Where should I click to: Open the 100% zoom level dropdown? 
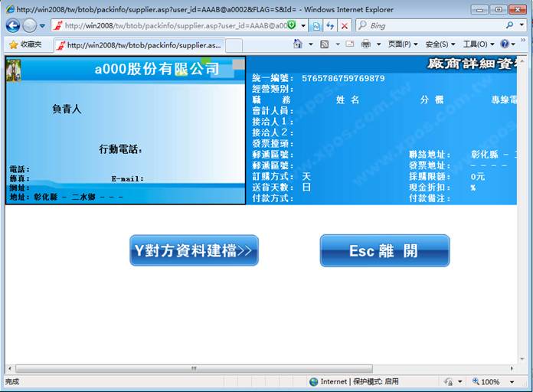click(x=491, y=381)
